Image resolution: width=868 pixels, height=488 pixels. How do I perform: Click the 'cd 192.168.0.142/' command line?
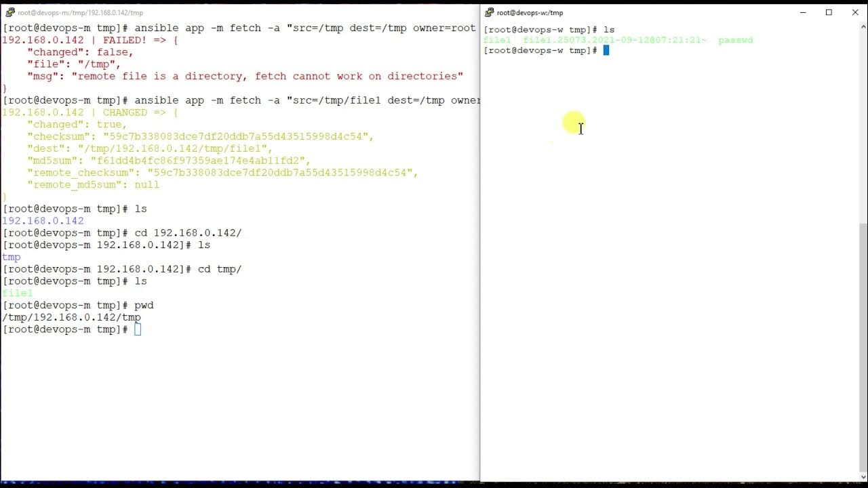(122, 233)
